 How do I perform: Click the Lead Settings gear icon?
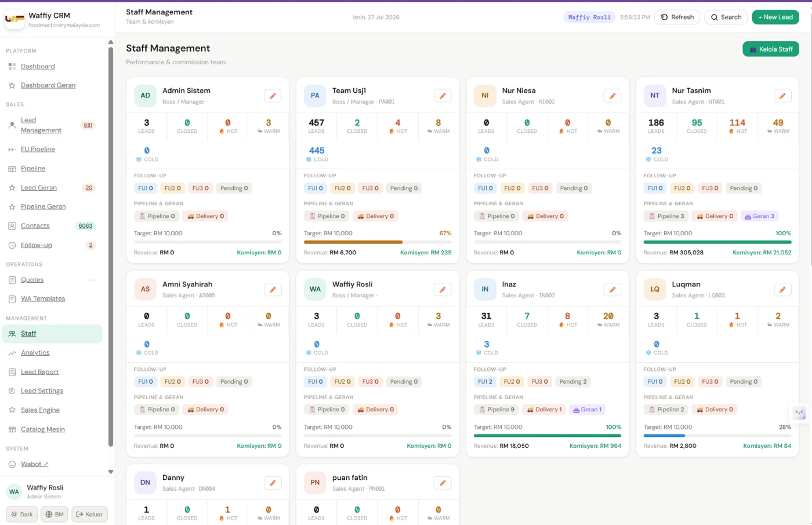pyautogui.click(x=12, y=391)
